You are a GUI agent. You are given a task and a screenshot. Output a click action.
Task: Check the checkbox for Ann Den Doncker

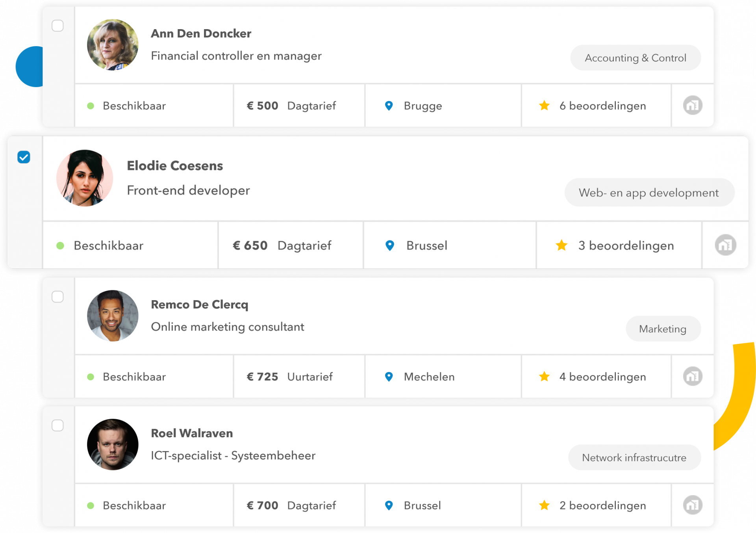(x=57, y=26)
